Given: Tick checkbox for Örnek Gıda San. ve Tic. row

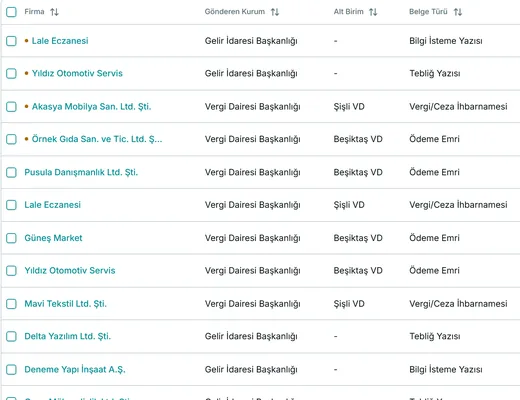Looking at the screenshot, I should [11, 139].
